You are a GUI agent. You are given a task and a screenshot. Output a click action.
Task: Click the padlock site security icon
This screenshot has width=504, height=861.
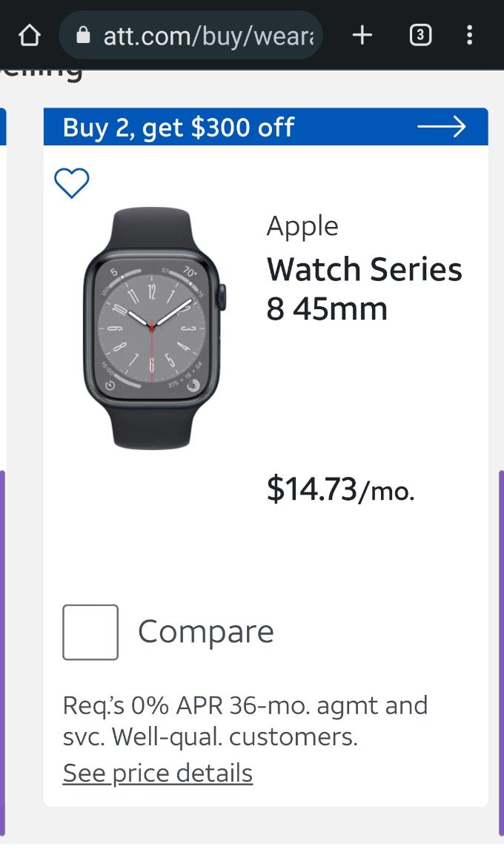83,35
